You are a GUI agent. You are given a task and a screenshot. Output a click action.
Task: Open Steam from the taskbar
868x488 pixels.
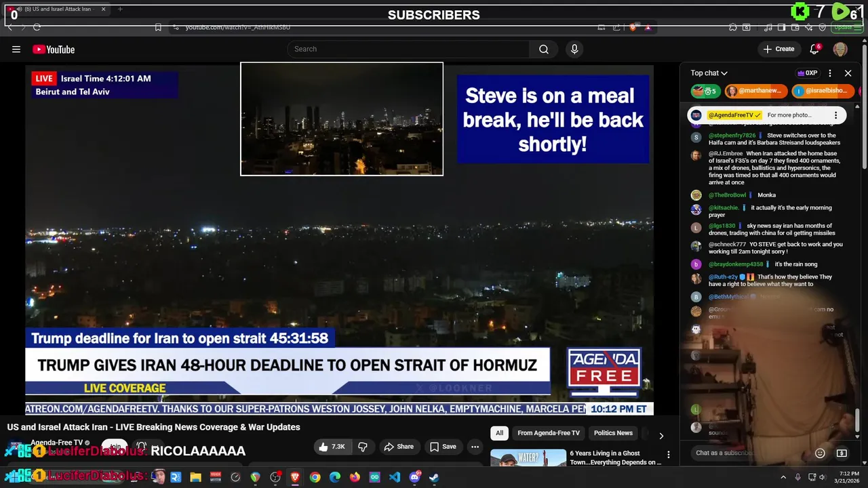[x=434, y=477]
